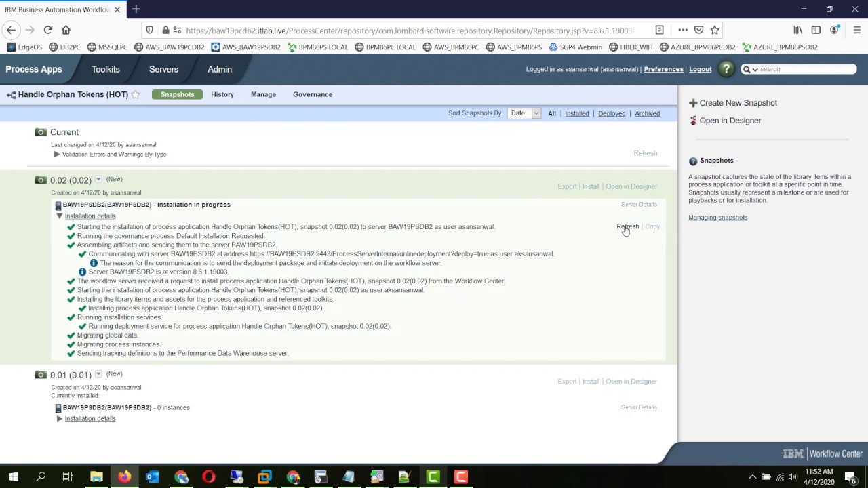
Task: Open Windows Start menu
Action: tap(14, 476)
